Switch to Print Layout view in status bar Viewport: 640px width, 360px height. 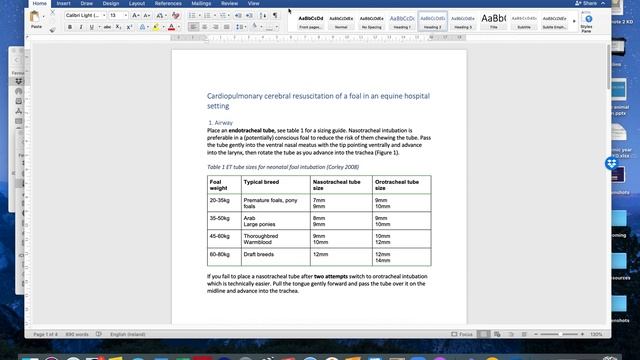[x=484, y=334]
